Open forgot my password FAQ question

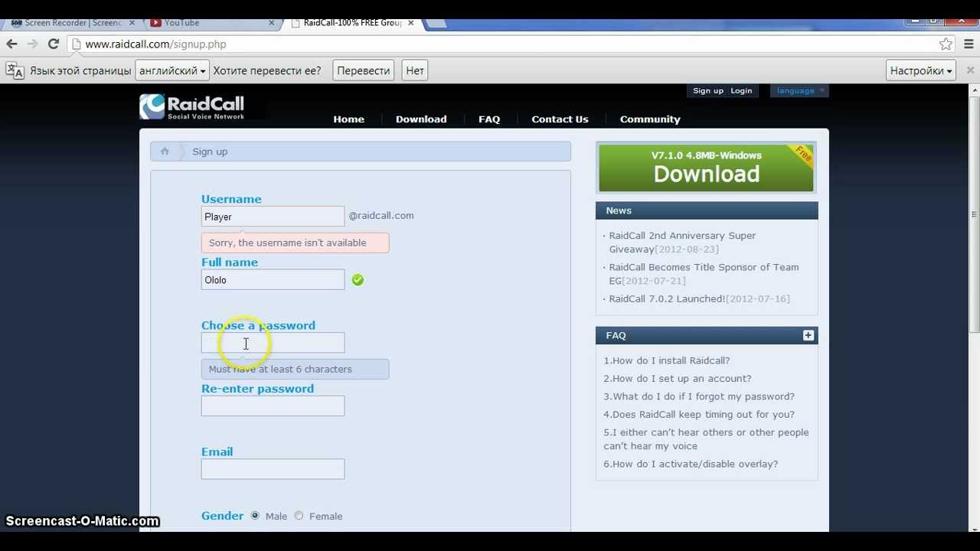pyautogui.click(x=698, y=396)
